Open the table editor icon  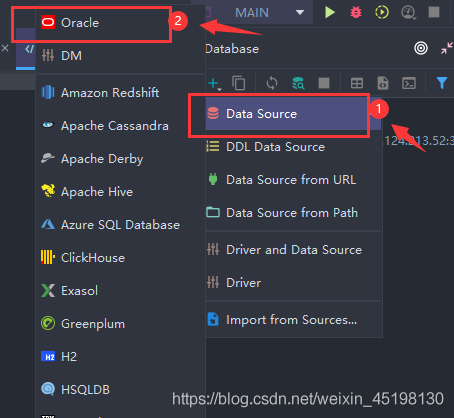click(357, 83)
